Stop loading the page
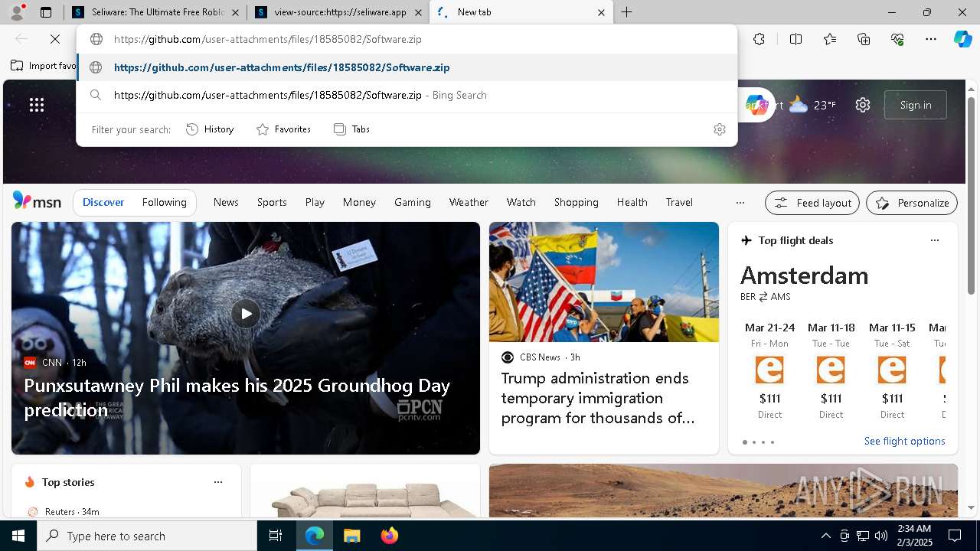The height and width of the screenshot is (551, 980). (x=55, y=39)
